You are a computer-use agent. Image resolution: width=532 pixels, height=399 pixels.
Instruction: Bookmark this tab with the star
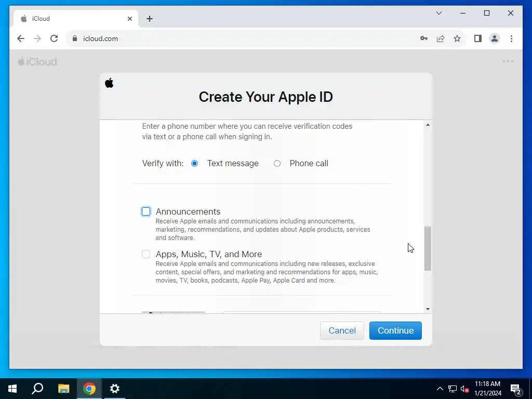[457, 38]
